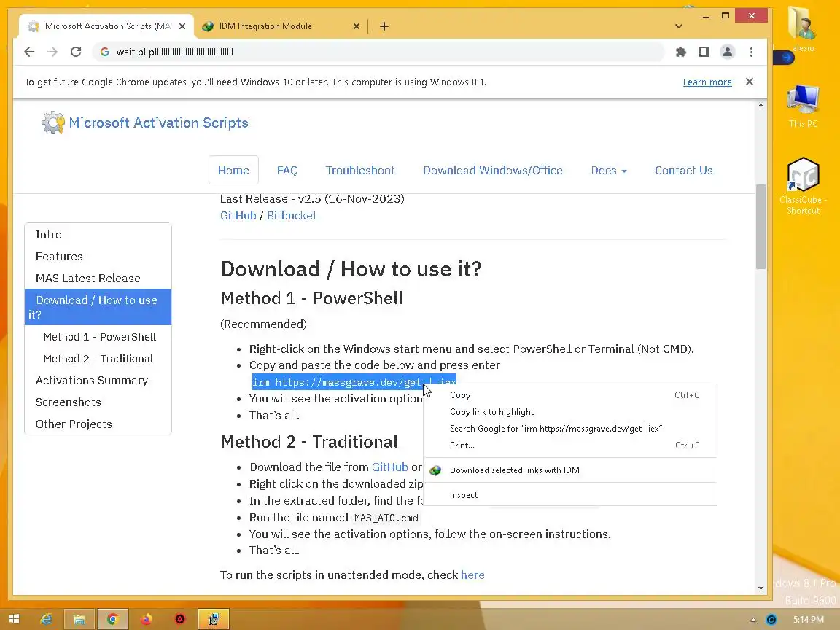Viewport: 840px width, 630px height.
Task: Open the Contact Us page
Action: pos(683,171)
